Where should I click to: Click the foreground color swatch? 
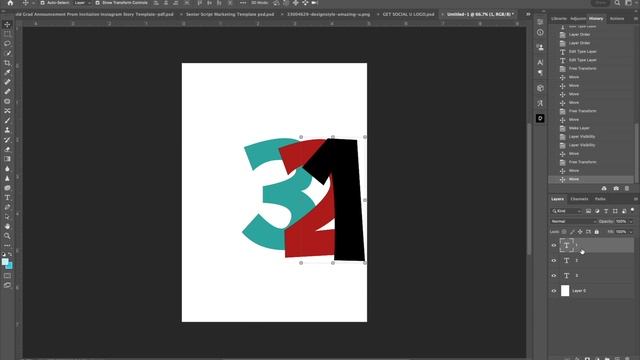click(x=5, y=262)
